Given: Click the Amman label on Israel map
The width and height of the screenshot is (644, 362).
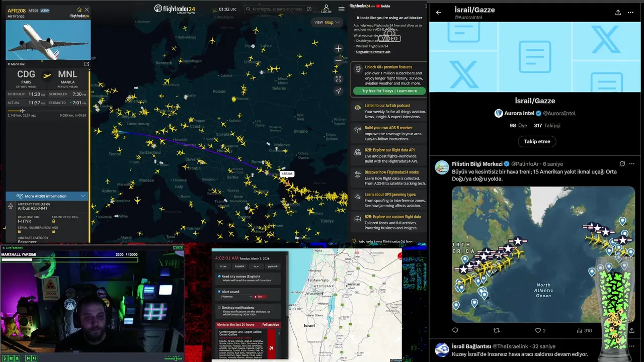Looking at the screenshot, I should (354, 284).
